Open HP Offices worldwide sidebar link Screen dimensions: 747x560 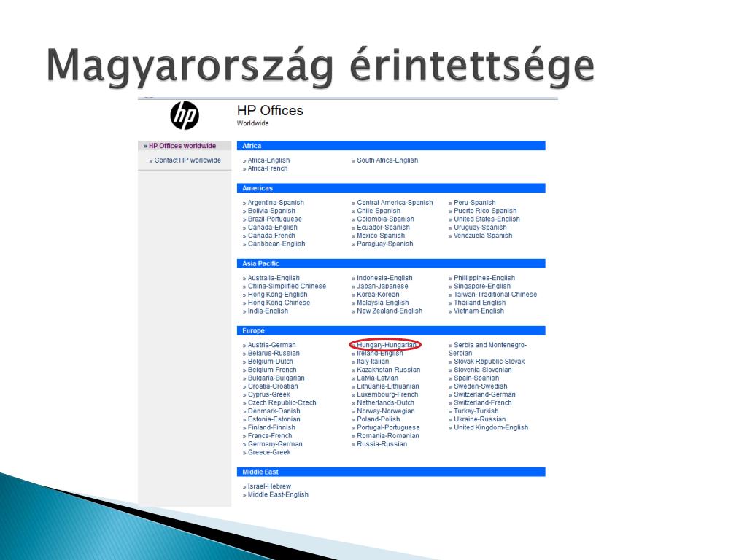point(182,146)
